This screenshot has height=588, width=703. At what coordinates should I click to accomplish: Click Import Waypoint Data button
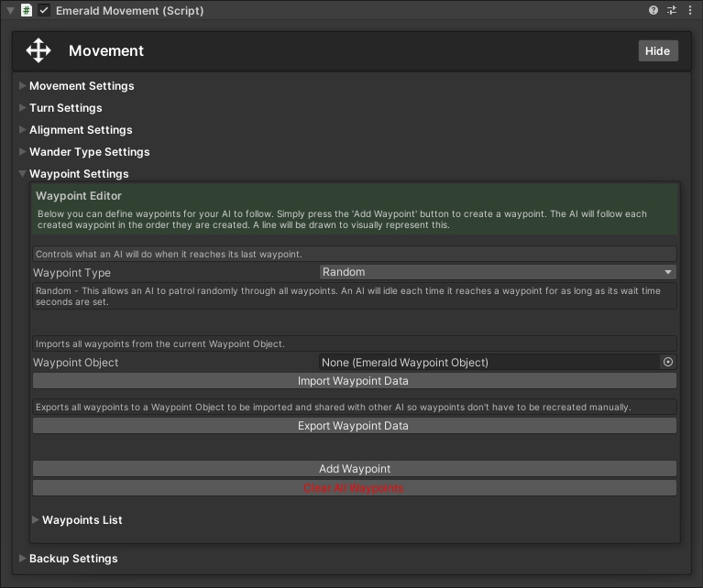click(x=354, y=381)
